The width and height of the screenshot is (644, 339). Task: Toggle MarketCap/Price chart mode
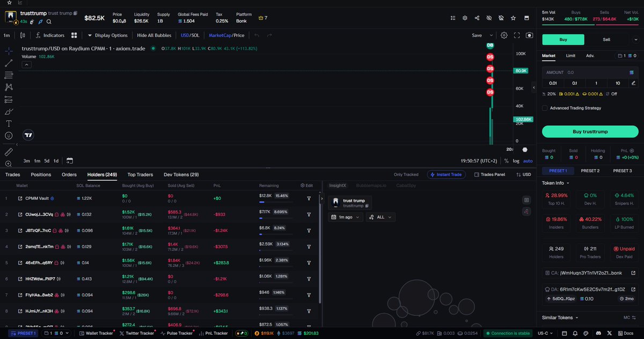click(226, 35)
